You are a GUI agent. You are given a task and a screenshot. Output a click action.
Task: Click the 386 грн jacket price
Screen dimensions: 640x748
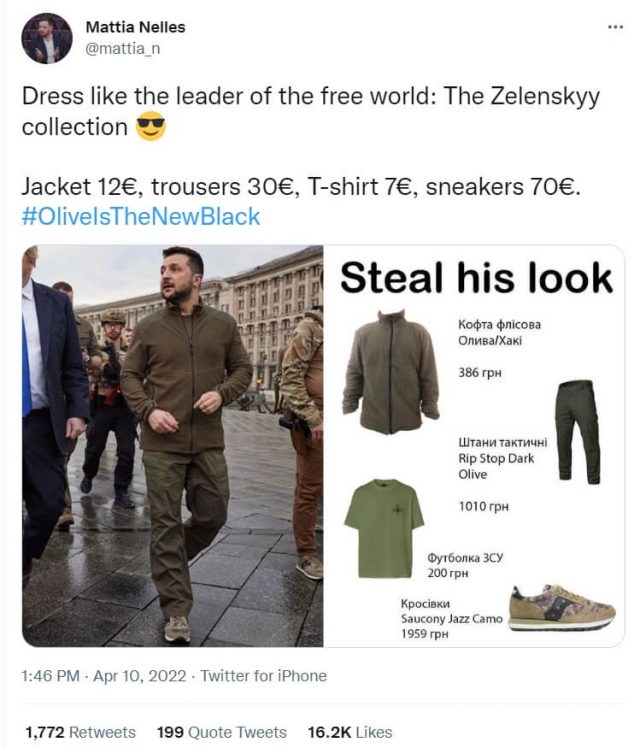pyautogui.click(x=479, y=373)
